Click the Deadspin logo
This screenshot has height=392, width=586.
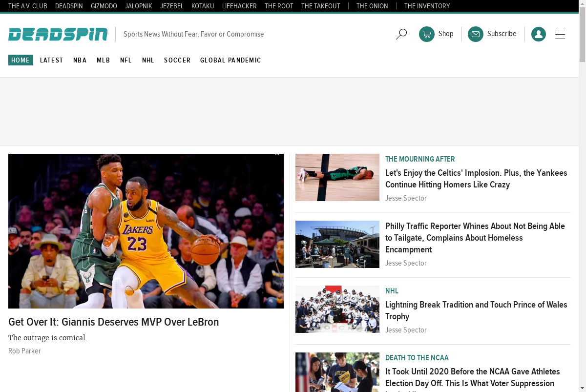tap(58, 34)
